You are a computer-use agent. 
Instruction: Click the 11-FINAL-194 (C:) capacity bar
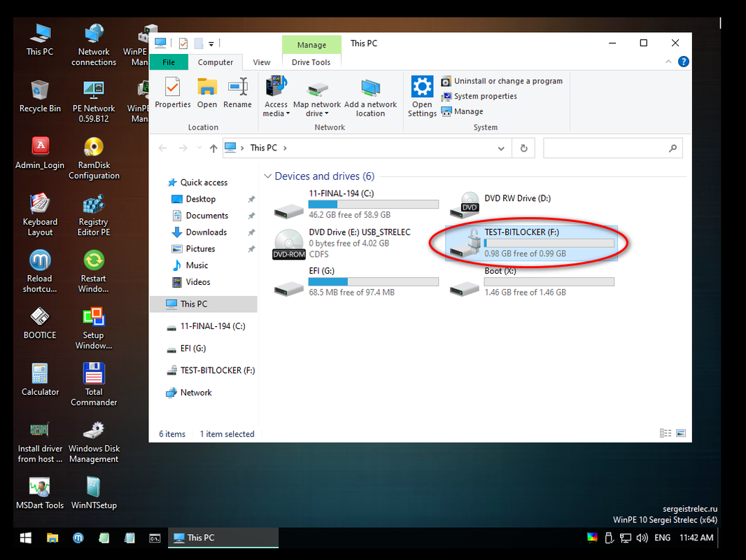click(374, 204)
